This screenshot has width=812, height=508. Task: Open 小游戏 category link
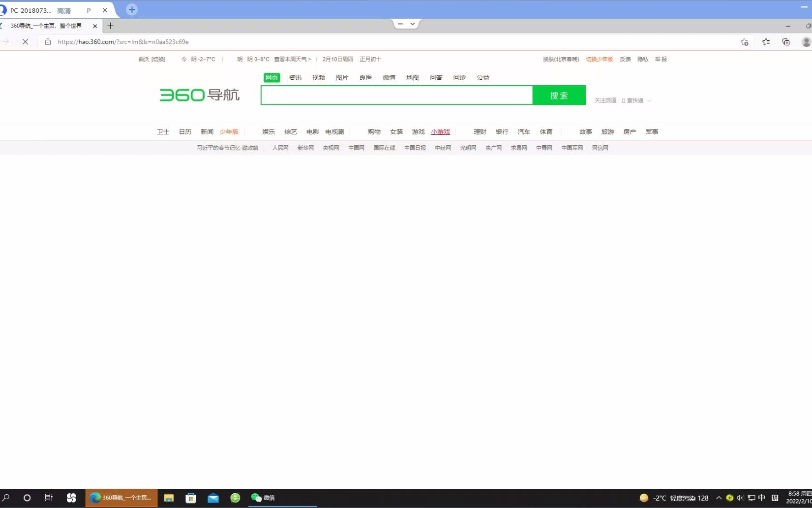pos(440,131)
